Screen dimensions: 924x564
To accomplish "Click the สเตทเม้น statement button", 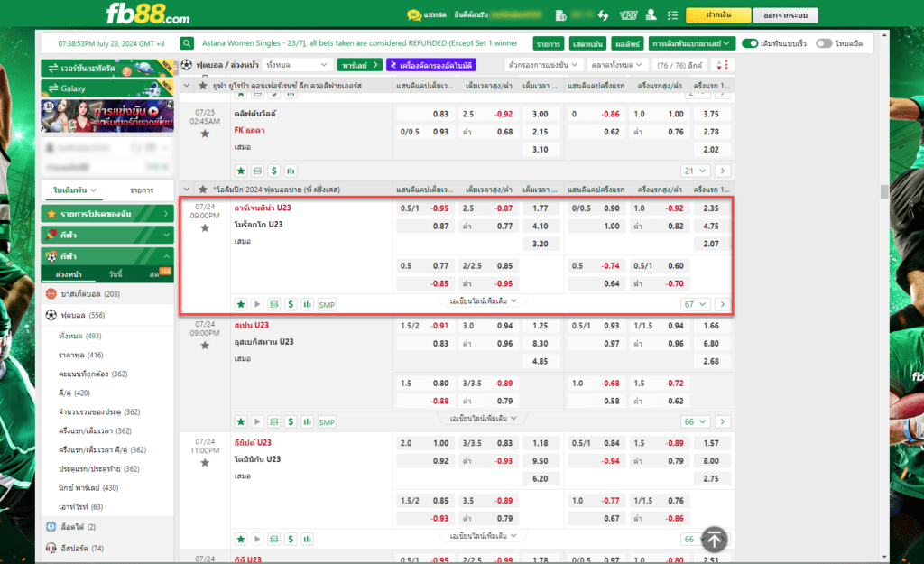I will (x=587, y=43).
